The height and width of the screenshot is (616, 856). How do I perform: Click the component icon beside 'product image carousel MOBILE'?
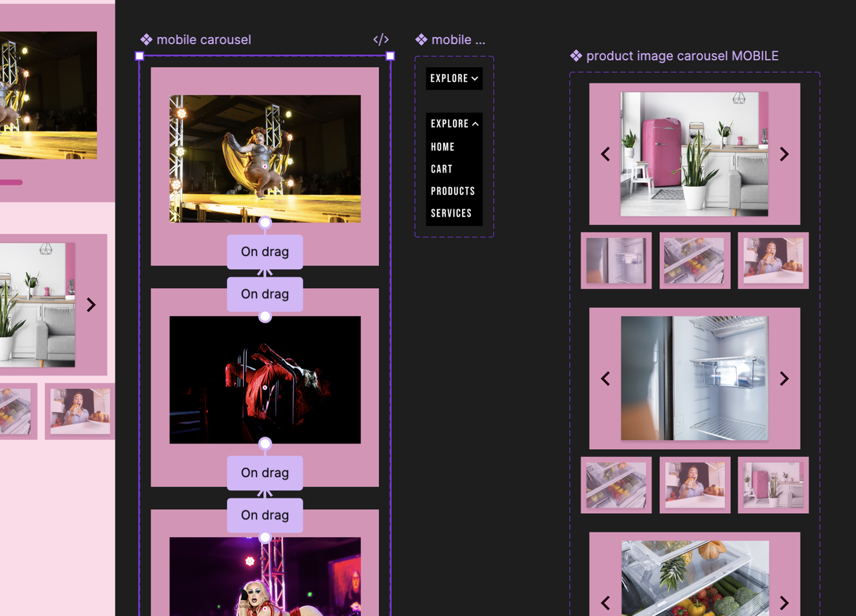point(576,56)
